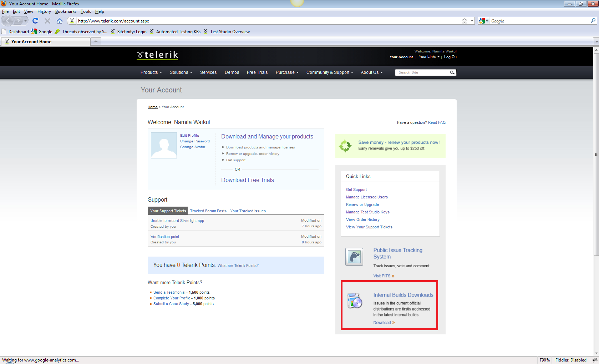Click Visit PITS link
Viewport: 599px width, 364px height.
[384, 276]
